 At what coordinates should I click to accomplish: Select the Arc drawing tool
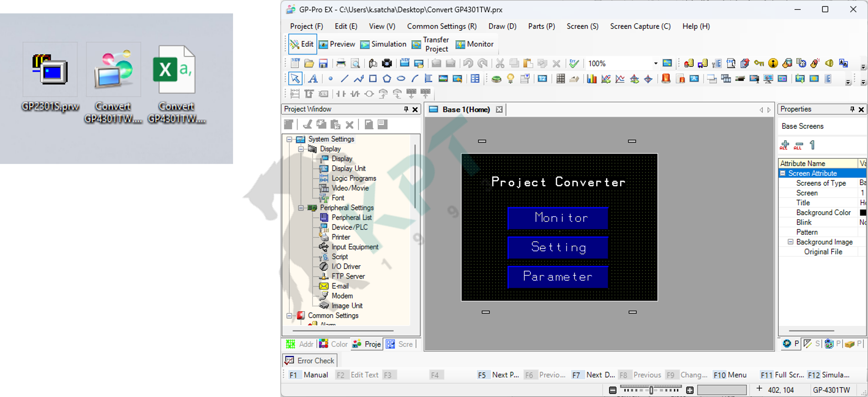(x=415, y=79)
